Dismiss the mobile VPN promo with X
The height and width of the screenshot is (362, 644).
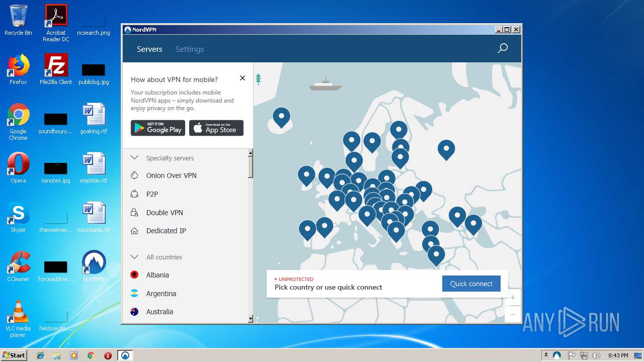[x=243, y=78]
